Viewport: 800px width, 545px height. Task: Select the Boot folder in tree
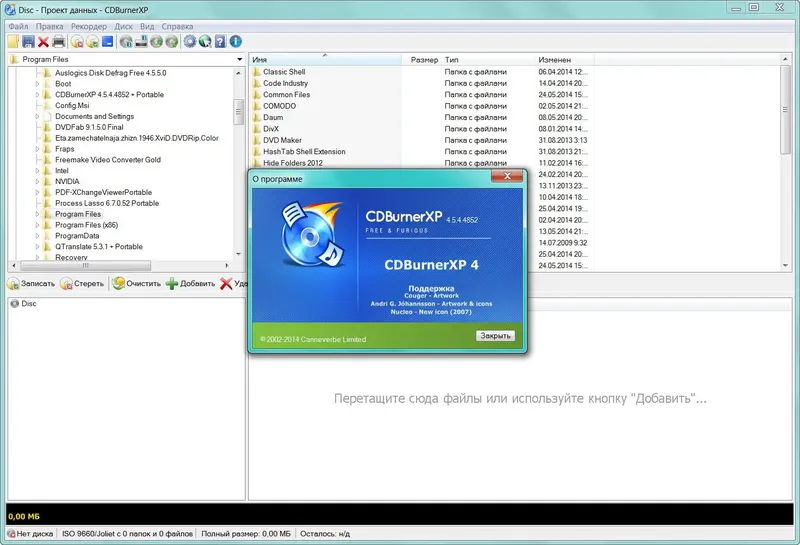[63, 84]
